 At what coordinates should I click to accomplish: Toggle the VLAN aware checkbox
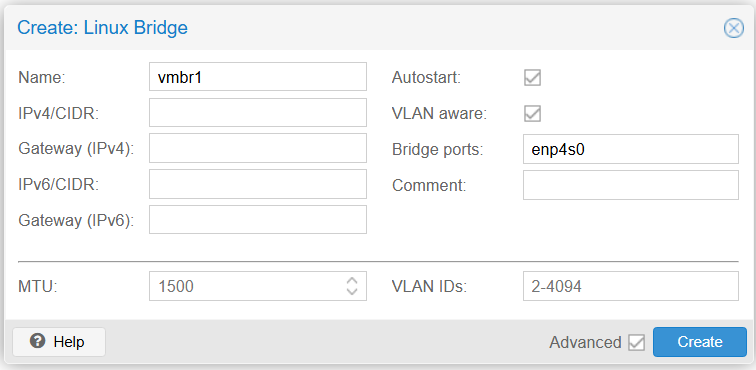[x=532, y=114]
